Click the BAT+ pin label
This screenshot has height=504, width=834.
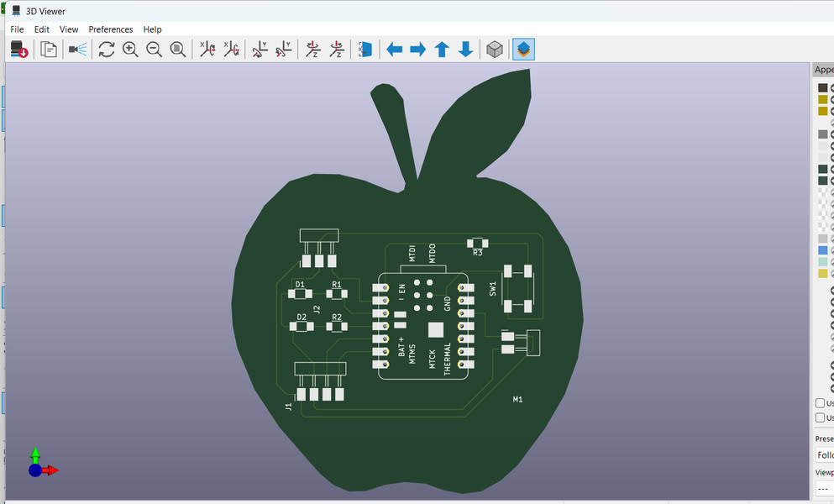click(401, 346)
